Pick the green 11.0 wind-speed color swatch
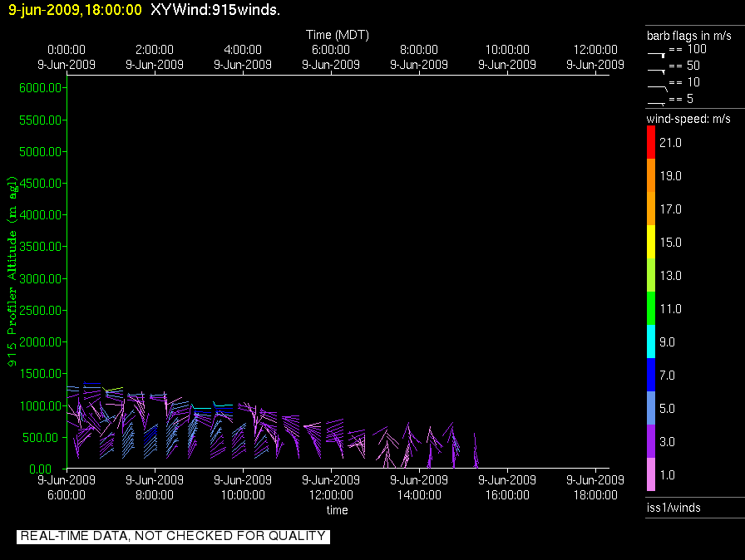This screenshot has height=560, width=745. (x=651, y=309)
